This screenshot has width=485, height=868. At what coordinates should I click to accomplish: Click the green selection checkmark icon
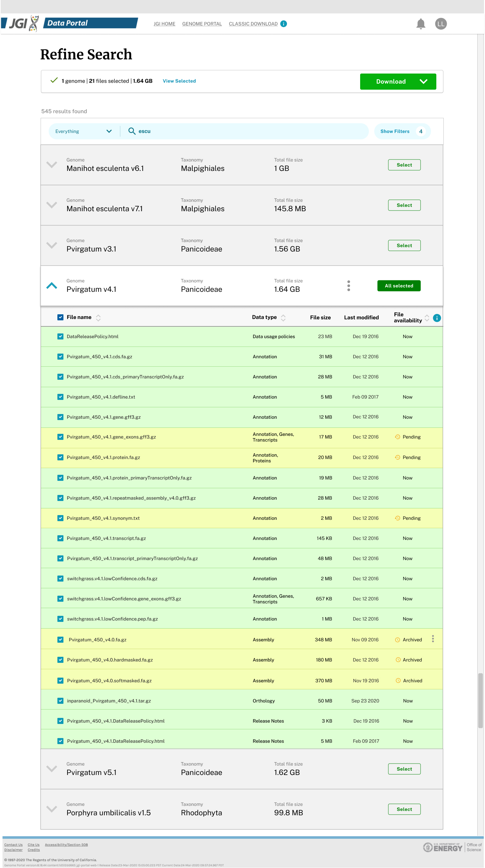click(x=54, y=81)
